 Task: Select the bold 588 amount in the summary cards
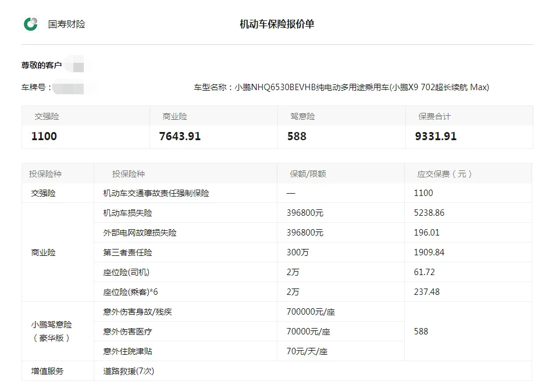click(x=297, y=136)
